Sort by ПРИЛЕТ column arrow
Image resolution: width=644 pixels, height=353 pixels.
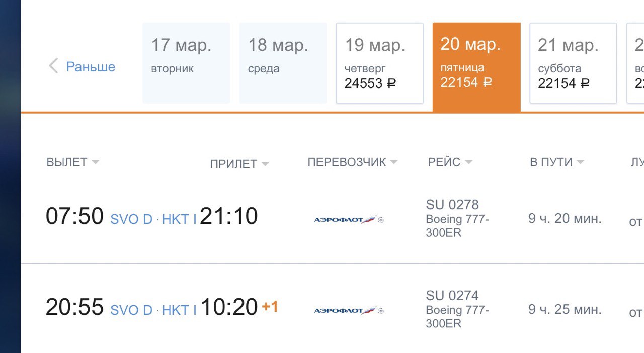point(265,164)
